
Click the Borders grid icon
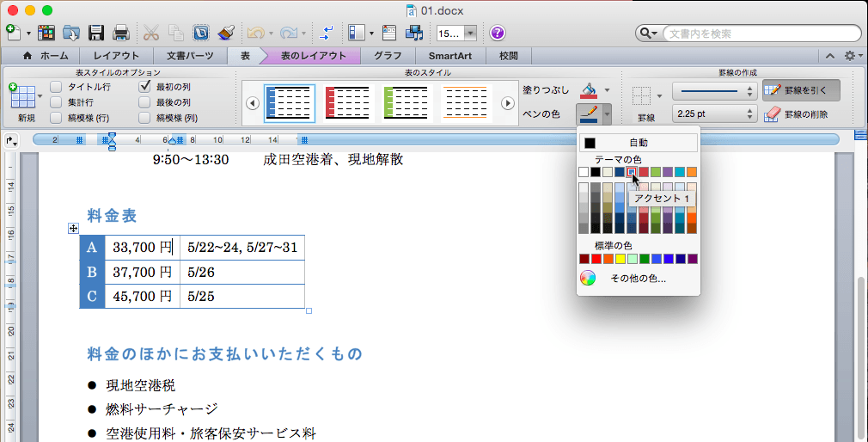(x=642, y=95)
